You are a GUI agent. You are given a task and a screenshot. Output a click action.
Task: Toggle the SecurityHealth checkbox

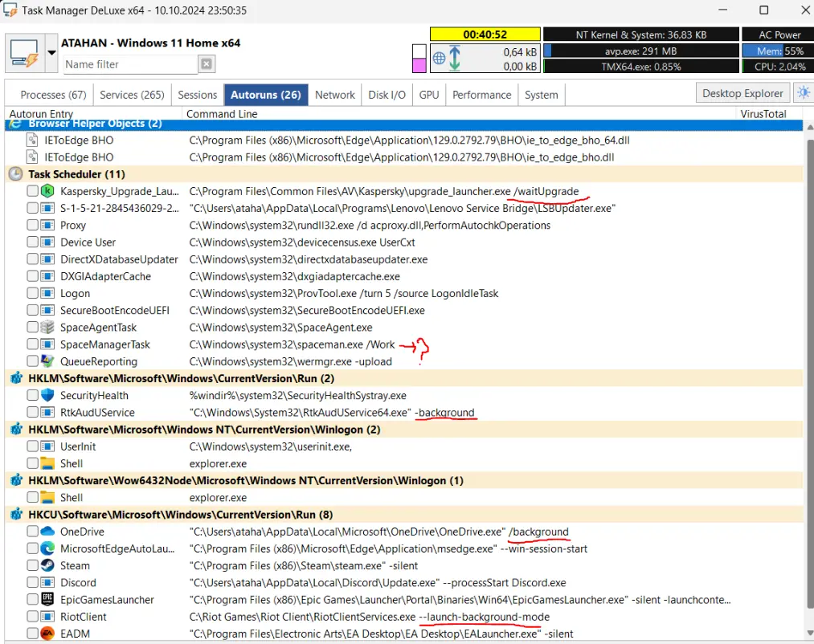(x=33, y=395)
